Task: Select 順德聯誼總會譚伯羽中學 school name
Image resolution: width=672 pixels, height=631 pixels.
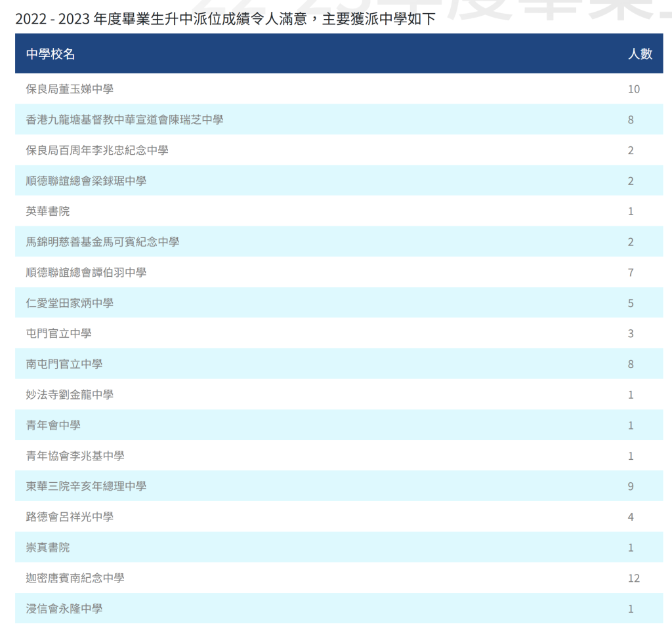Action: tap(86, 272)
